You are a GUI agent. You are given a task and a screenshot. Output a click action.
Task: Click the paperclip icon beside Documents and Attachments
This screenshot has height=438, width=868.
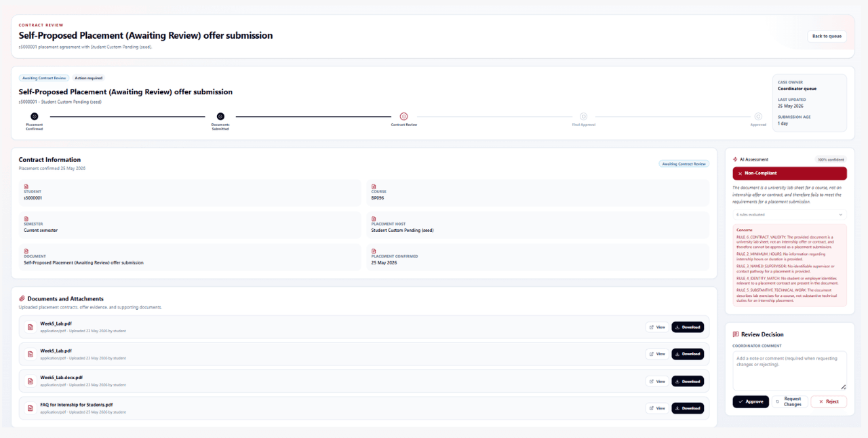(22, 298)
